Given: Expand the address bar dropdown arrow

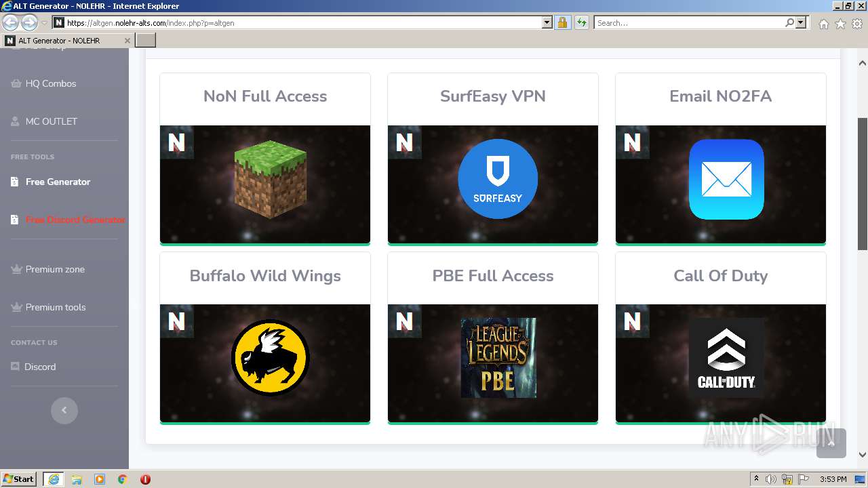Looking at the screenshot, I should coord(547,22).
